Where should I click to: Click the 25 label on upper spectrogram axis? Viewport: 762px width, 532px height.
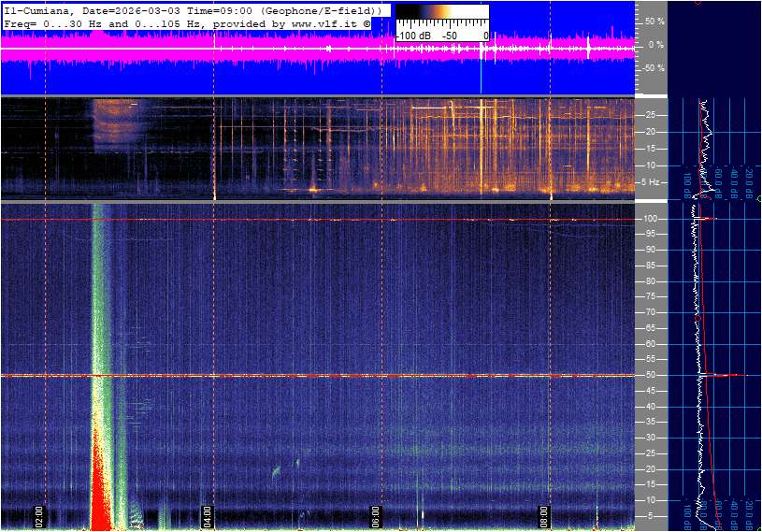click(650, 115)
